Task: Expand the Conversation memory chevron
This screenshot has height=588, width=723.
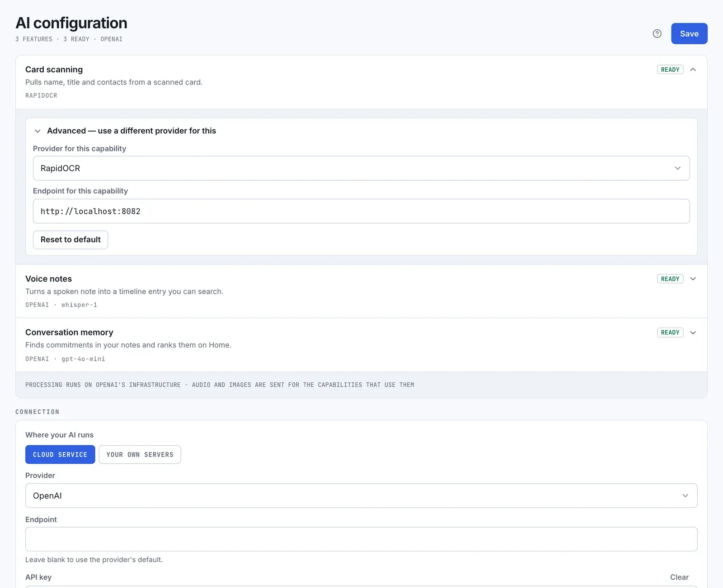Action: pyautogui.click(x=693, y=333)
